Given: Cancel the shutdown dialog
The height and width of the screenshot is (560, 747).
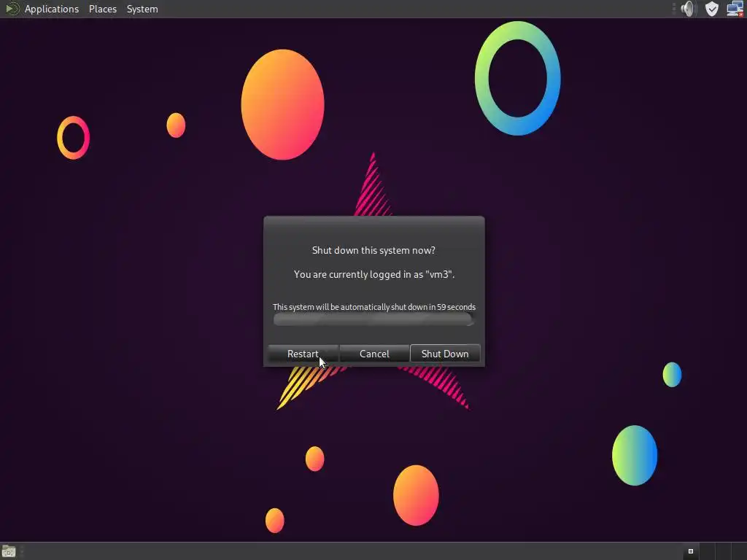Looking at the screenshot, I should click(374, 354).
